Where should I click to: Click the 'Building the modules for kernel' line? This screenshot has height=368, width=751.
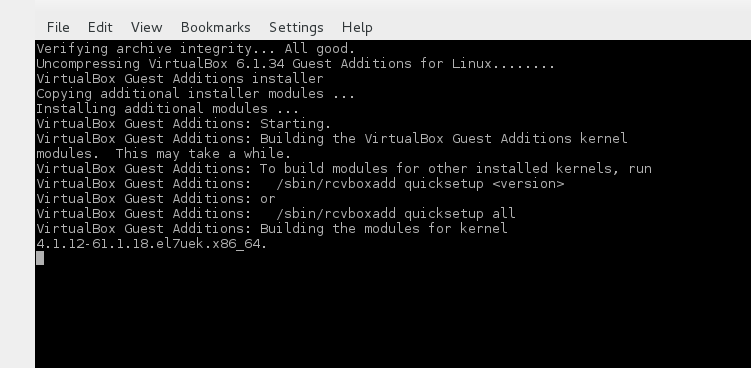coord(272,229)
